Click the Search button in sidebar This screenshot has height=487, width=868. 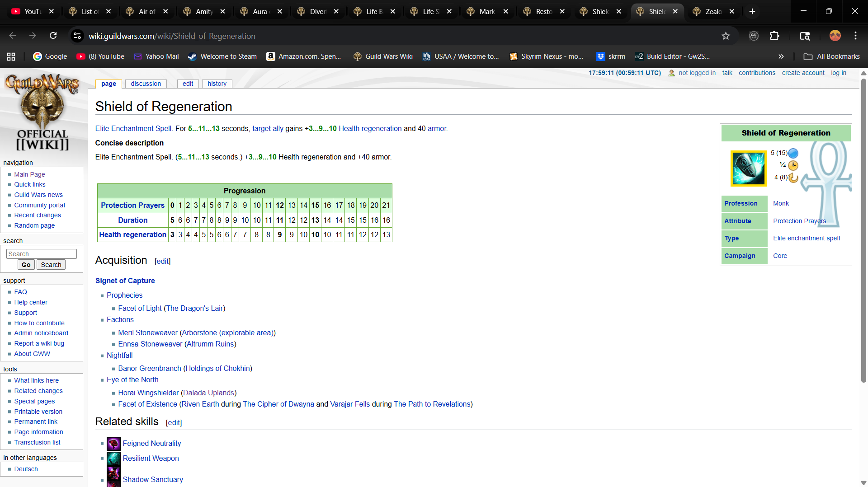coord(51,265)
